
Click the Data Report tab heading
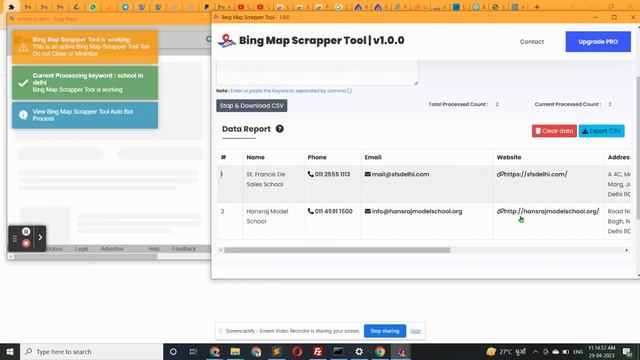pos(246,129)
